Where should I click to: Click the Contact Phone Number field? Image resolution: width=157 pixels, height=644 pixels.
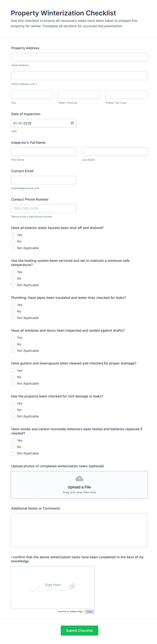pyautogui.click(x=43, y=208)
